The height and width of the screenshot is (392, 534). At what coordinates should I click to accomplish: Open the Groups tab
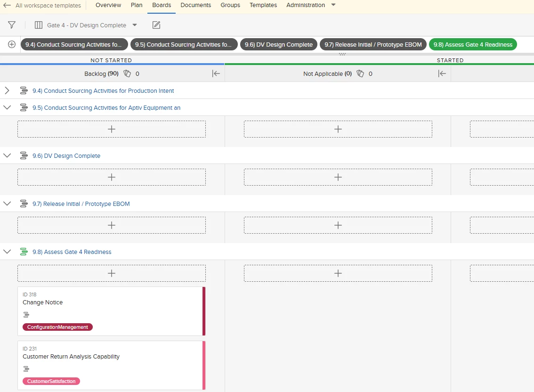(x=230, y=5)
